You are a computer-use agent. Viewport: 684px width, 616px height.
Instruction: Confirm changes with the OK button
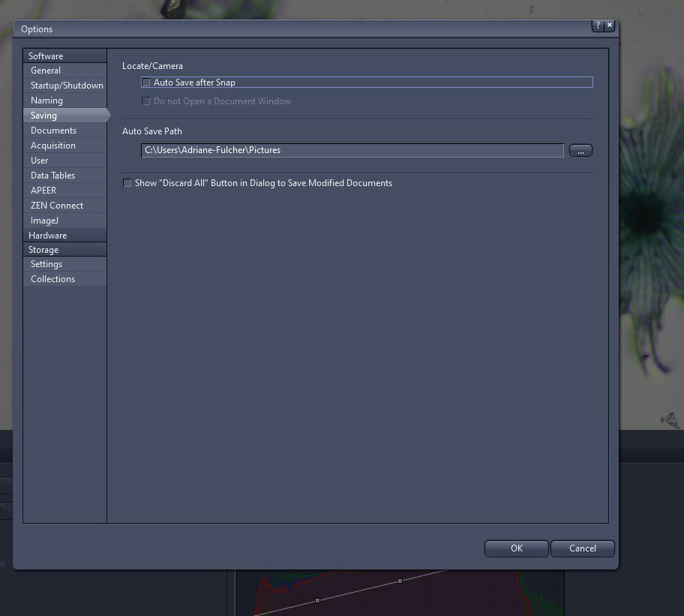click(517, 548)
